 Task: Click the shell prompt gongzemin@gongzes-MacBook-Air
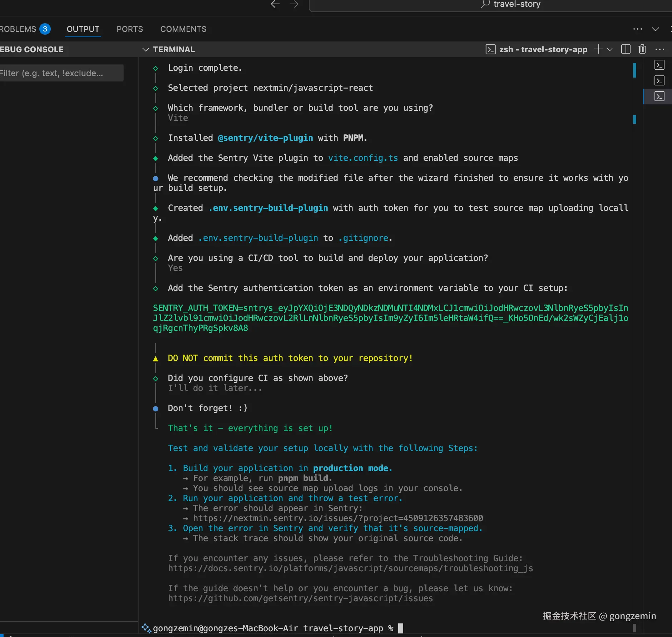tap(226, 628)
